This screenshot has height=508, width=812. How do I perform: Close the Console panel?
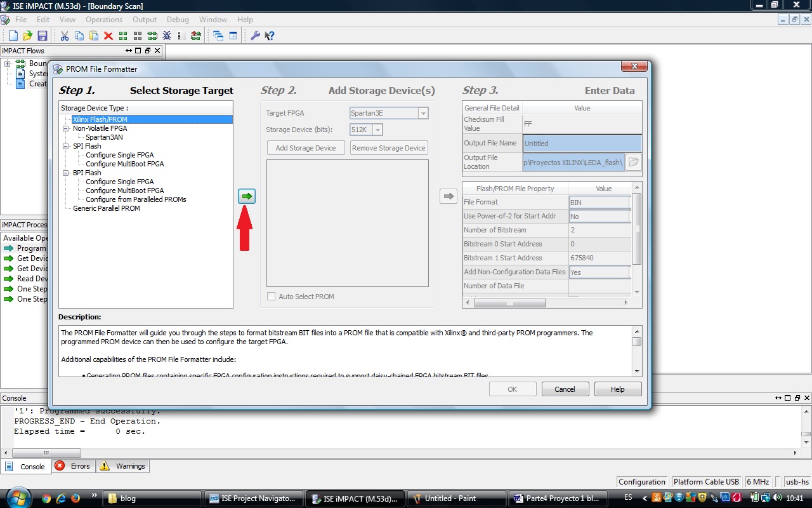pos(806,398)
